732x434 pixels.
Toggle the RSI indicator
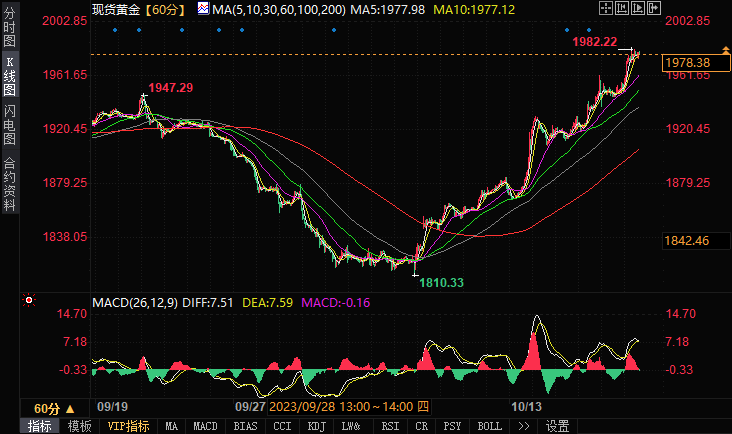coord(389,426)
